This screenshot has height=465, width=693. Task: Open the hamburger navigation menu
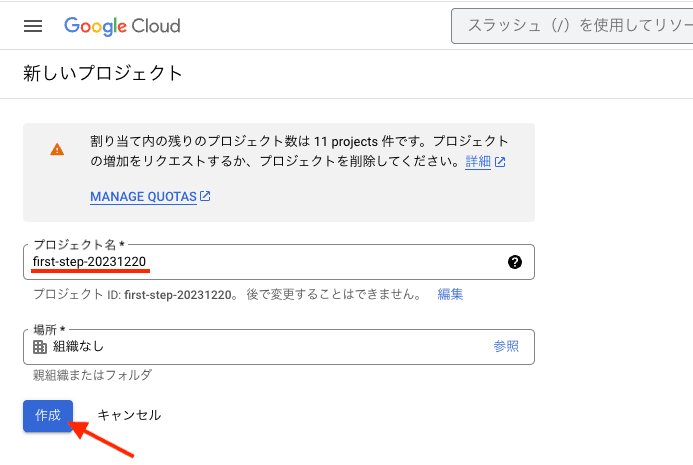(x=33, y=26)
